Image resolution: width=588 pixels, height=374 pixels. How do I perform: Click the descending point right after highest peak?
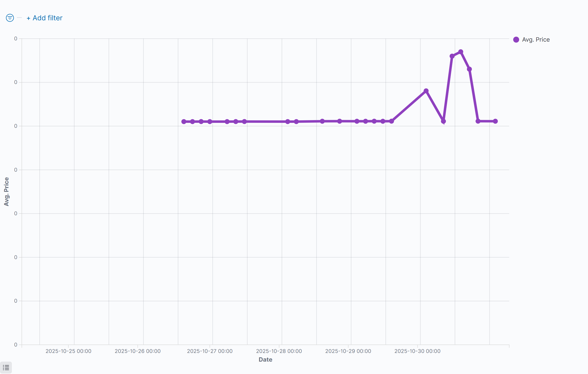point(469,69)
